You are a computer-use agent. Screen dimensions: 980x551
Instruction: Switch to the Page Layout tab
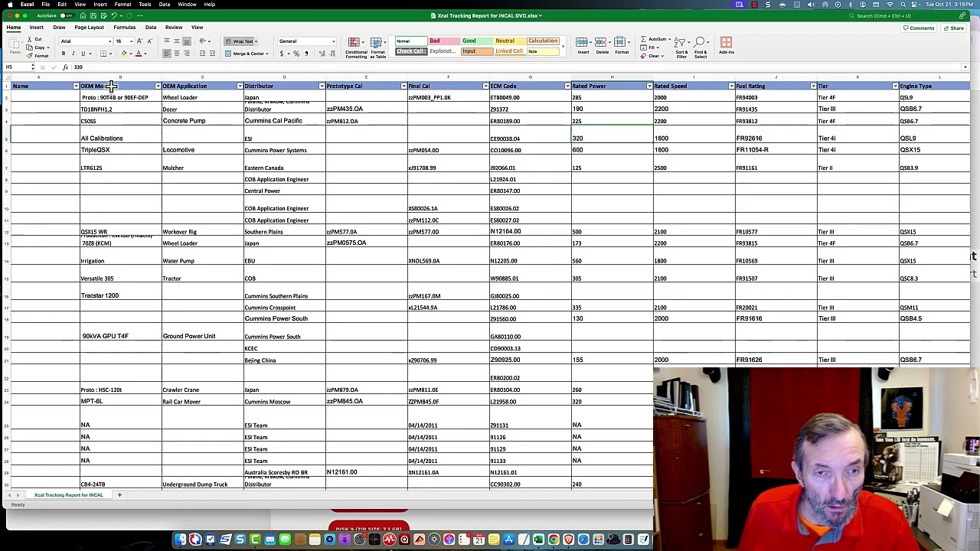89,28
